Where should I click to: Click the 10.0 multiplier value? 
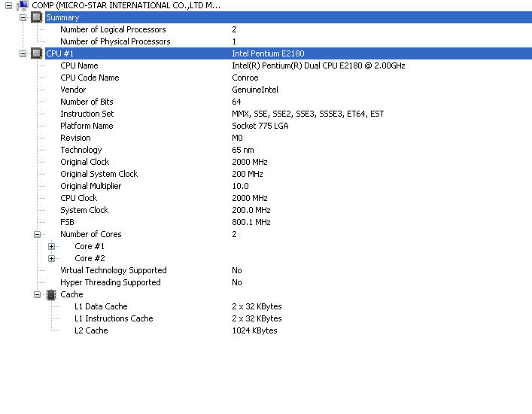(x=240, y=186)
